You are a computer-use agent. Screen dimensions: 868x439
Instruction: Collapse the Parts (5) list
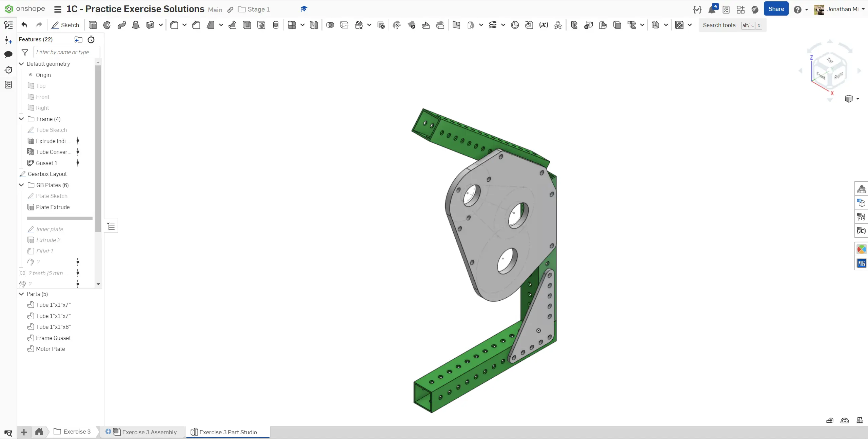21,294
